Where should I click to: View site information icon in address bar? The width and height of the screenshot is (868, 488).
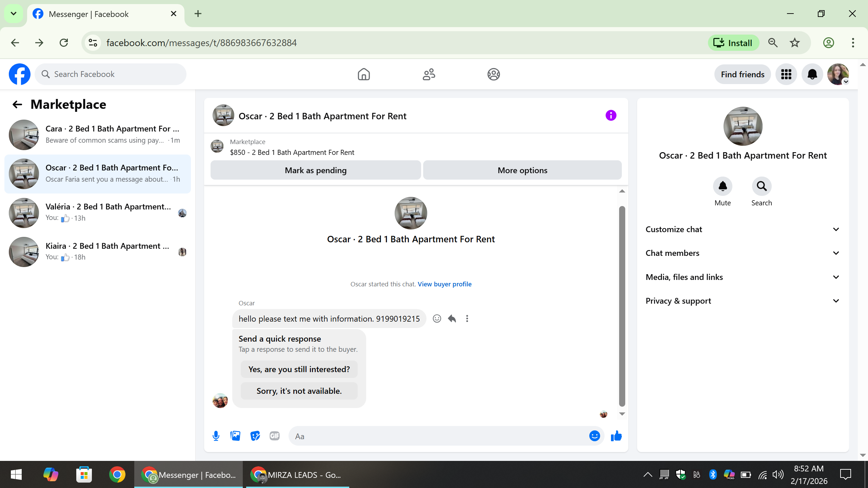coord(93,43)
